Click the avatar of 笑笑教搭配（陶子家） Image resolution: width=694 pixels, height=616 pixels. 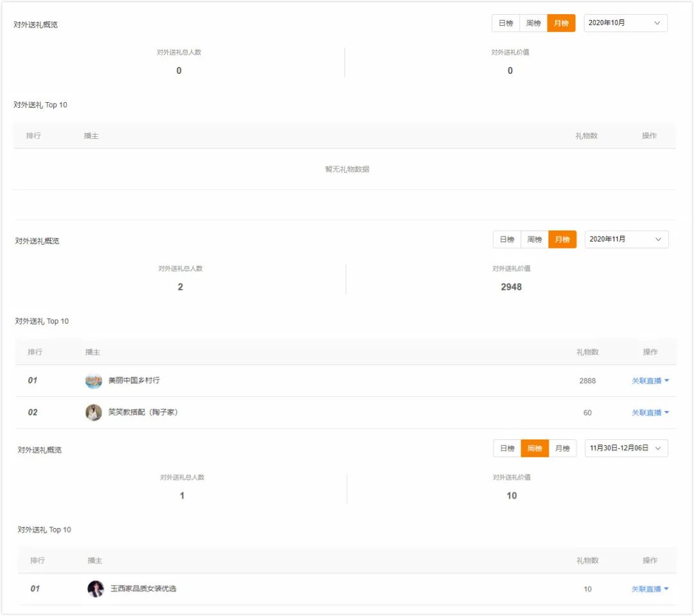93,412
